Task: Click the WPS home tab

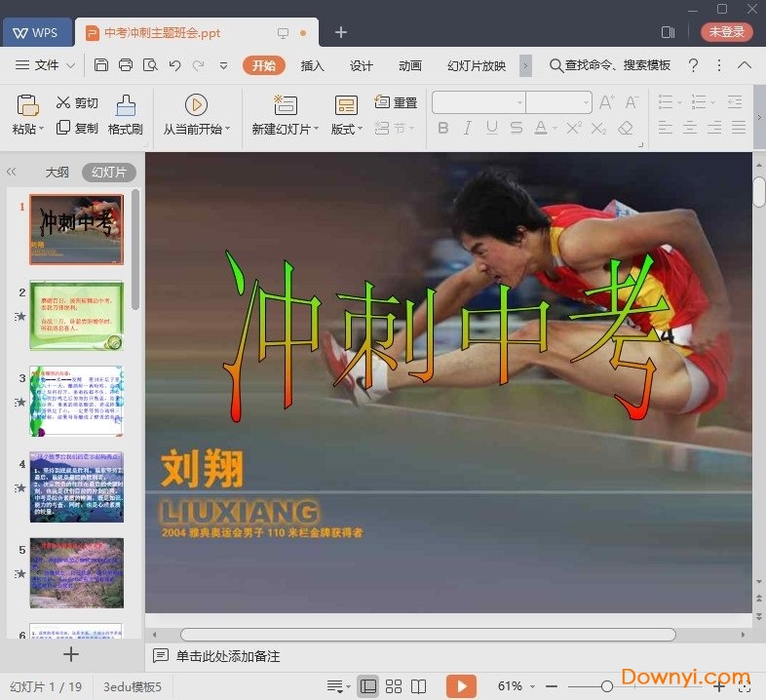Action: click(37, 32)
